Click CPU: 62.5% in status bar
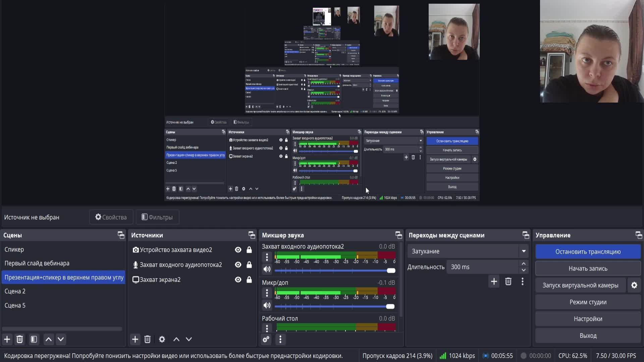This screenshot has height=362, width=644. (x=573, y=356)
